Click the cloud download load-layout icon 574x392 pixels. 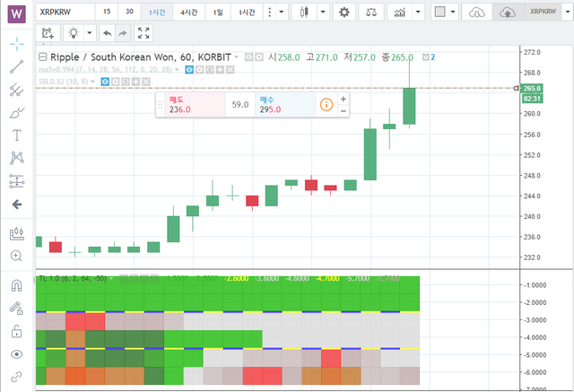point(477,12)
